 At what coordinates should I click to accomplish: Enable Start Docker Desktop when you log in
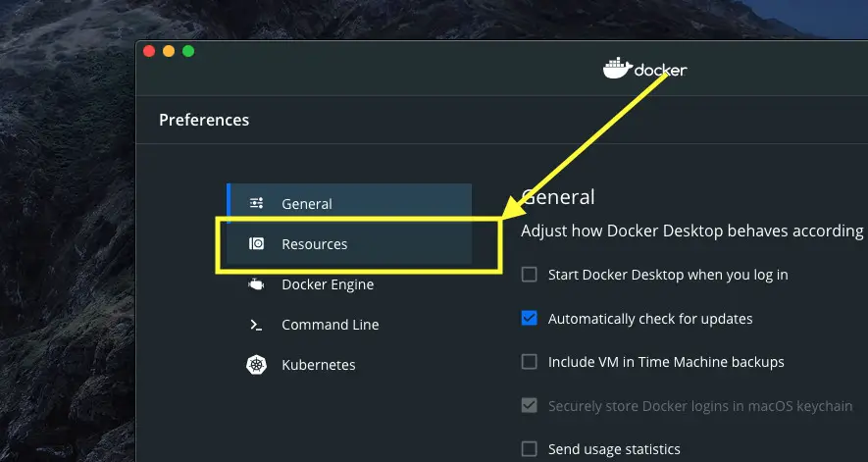click(x=530, y=275)
